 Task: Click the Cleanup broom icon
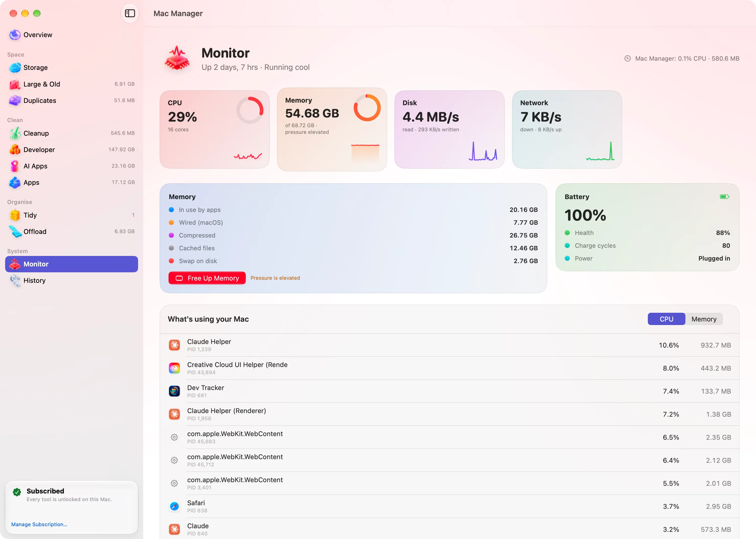[15, 133]
